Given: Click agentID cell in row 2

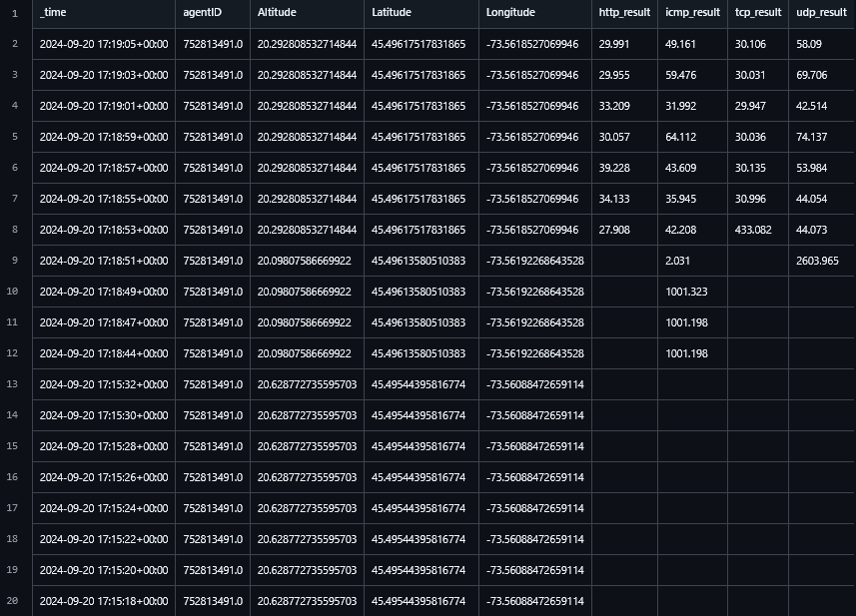Looking at the screenshot, I should pyautogui.click(x=213, y=44).
